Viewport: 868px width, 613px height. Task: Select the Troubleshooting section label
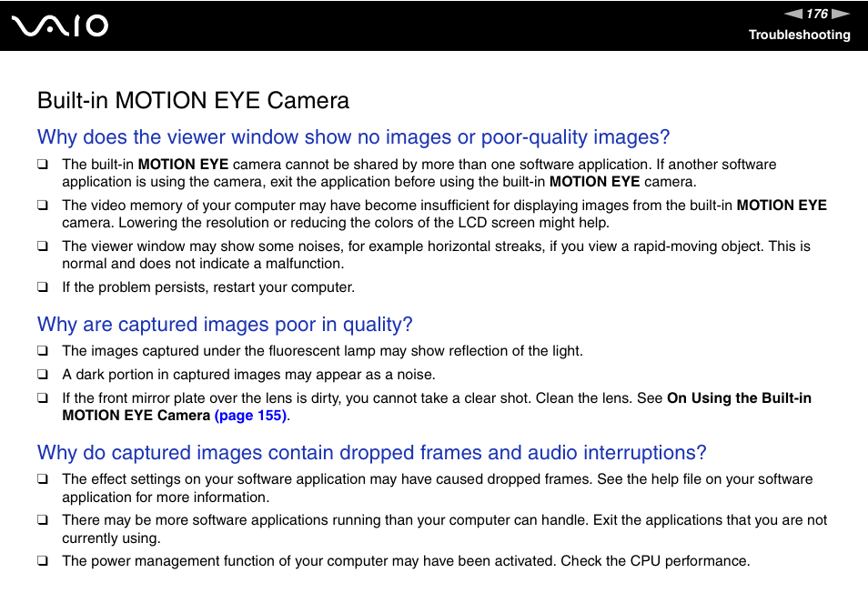coord(799,35)
